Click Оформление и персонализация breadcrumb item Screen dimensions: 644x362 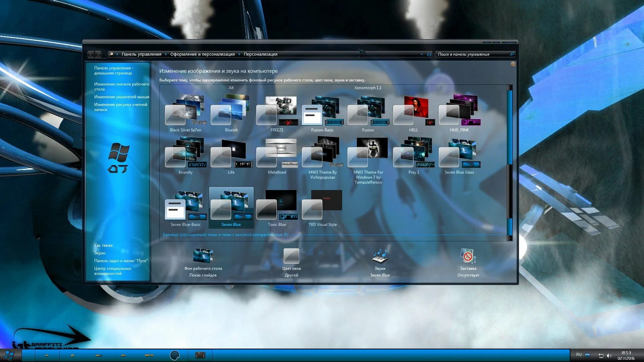(202, 54)
